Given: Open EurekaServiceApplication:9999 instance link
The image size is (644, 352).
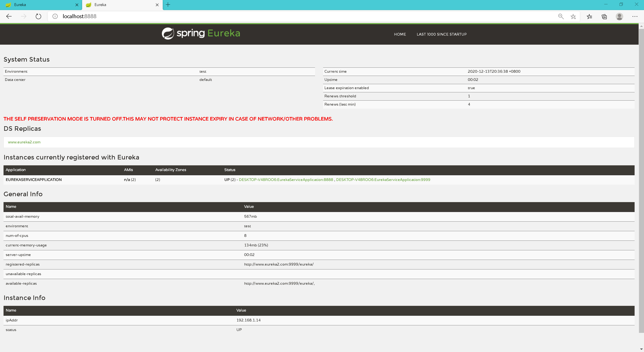Looking at the screenshot, I should 383,180.
